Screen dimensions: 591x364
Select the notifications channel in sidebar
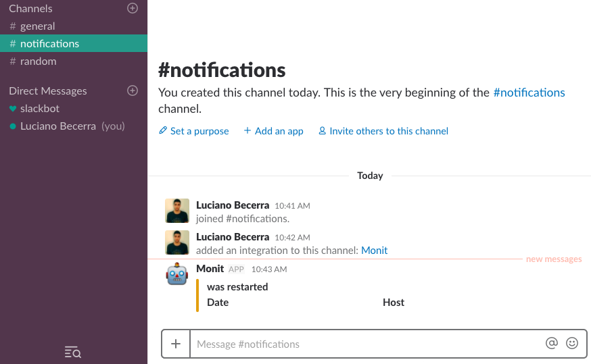[x=74, y=43]
